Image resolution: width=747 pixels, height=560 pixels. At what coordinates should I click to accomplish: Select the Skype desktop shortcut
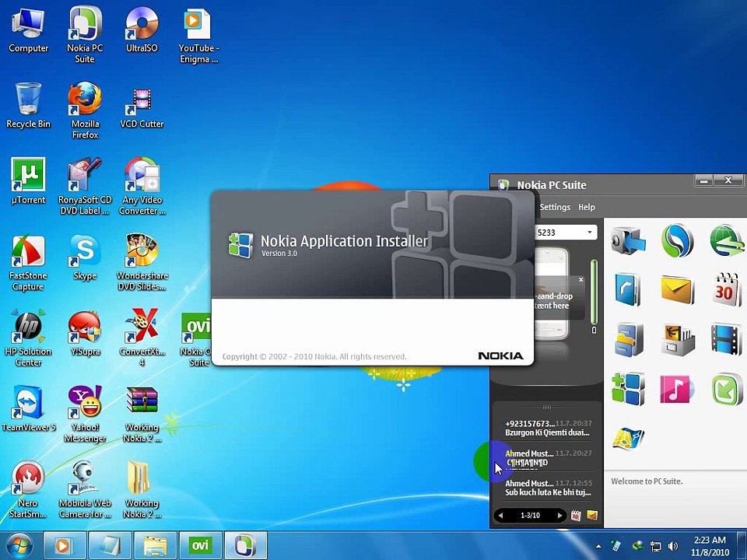tap(85, 257)
